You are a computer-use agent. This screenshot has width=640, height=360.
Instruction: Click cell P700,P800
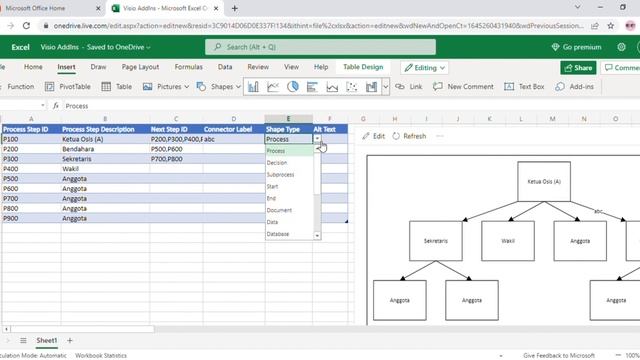pos(176,159)
